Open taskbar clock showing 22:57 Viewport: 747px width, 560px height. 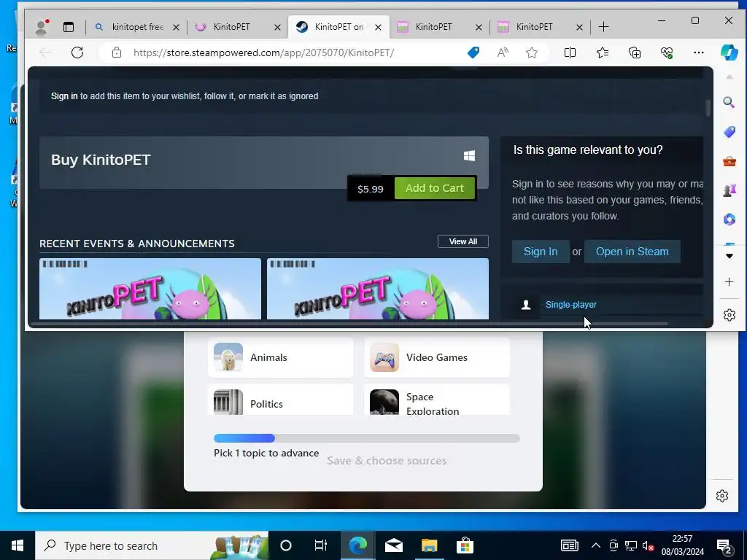click(x=682, y=545)
